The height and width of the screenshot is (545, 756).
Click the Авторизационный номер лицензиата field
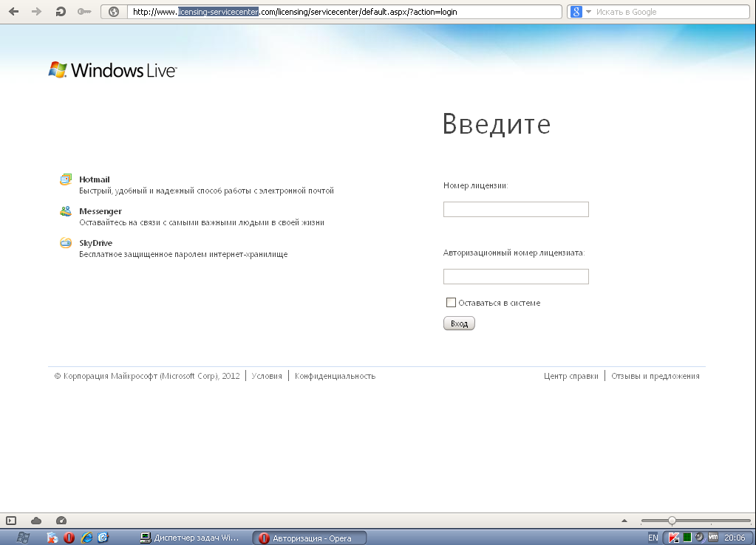[x=516, y=277]
